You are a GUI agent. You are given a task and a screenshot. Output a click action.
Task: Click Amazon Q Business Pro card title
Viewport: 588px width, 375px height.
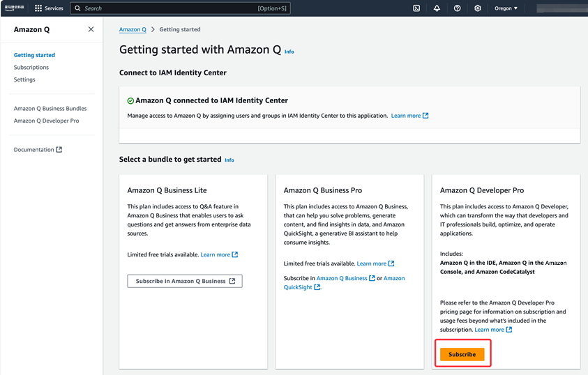(323, 190)
